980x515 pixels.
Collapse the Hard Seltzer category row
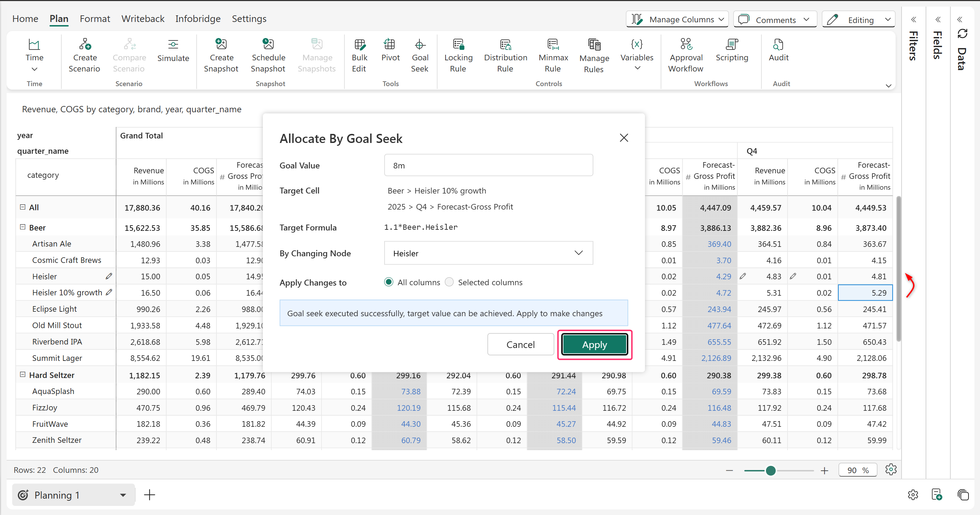(x=23, y=374)
